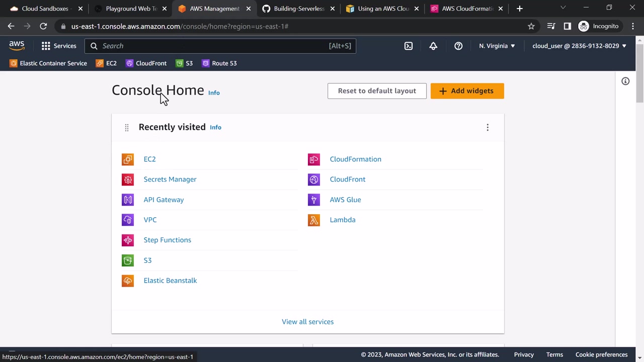Click the Elastic Beanstalk service icon
The width and height of the screenshot is (644, 362).
click(x=128, y=281)
